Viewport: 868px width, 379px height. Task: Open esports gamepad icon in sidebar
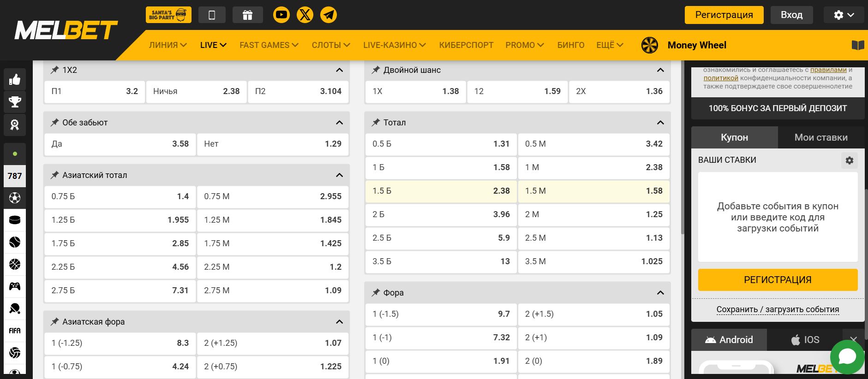(x=15, y=286)
